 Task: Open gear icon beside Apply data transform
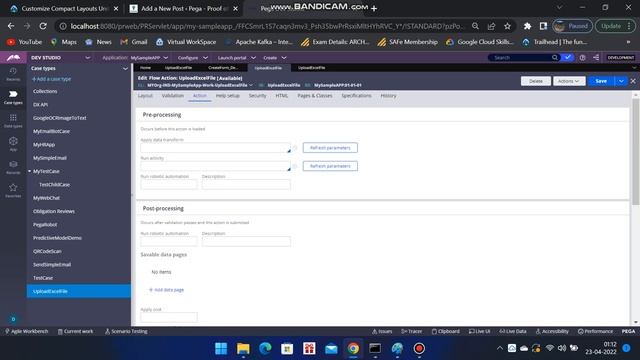tap(295, 148)
